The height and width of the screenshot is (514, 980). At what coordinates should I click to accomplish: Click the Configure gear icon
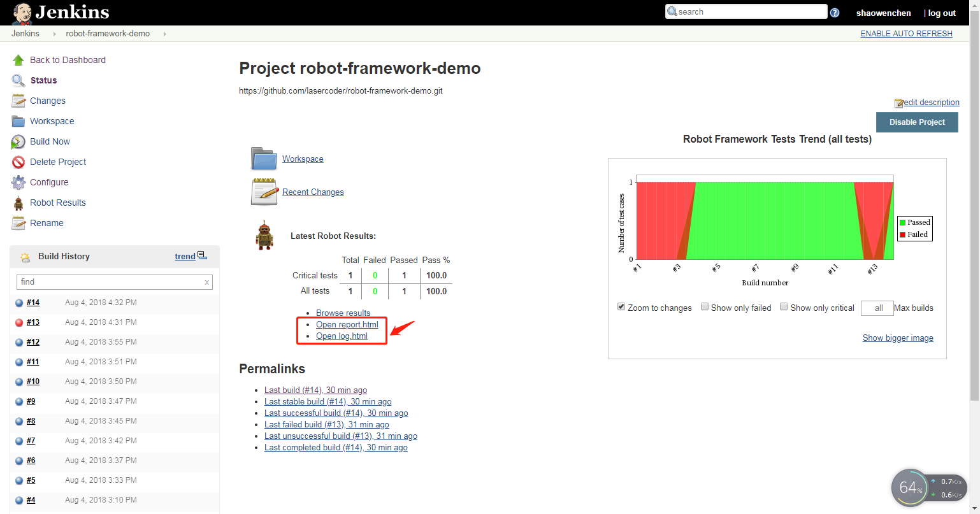click(x=18, y=182)
